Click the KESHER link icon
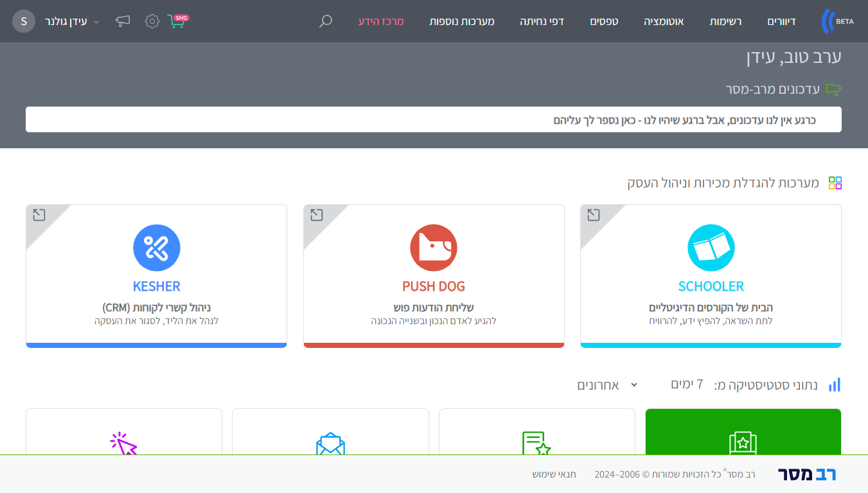The height and width of the screenshot is (493, 868). coord(157,248)
